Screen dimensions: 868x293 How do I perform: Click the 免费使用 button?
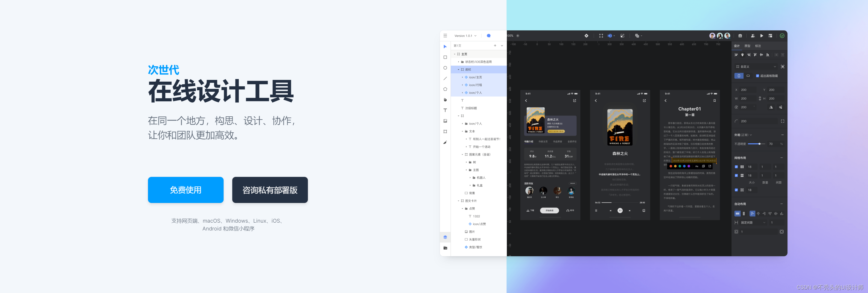(x=186, y=190)
